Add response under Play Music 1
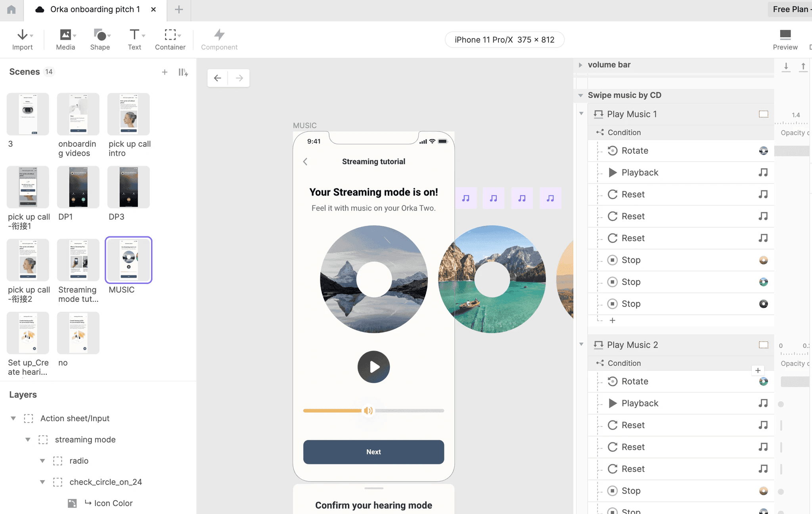 click(x=612, y=320)
